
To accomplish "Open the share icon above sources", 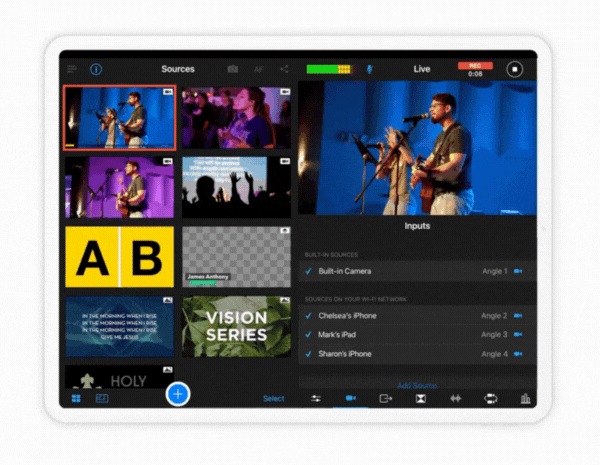I will click(x=284, y=69).
